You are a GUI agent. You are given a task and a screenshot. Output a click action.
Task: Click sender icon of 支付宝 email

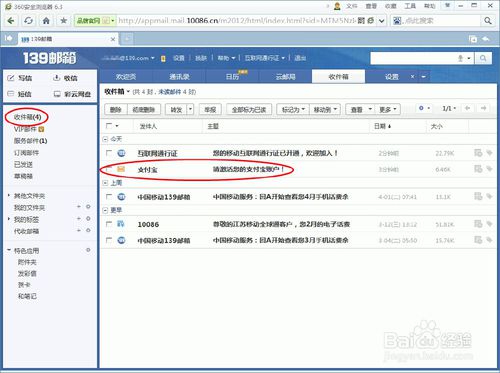[x=121, y=169]
